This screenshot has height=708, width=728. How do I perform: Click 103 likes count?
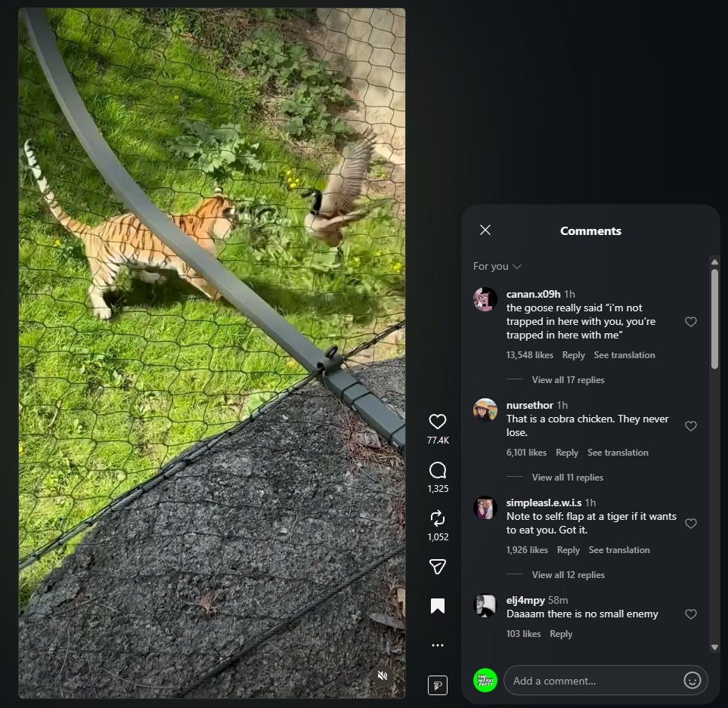(523, 634)
